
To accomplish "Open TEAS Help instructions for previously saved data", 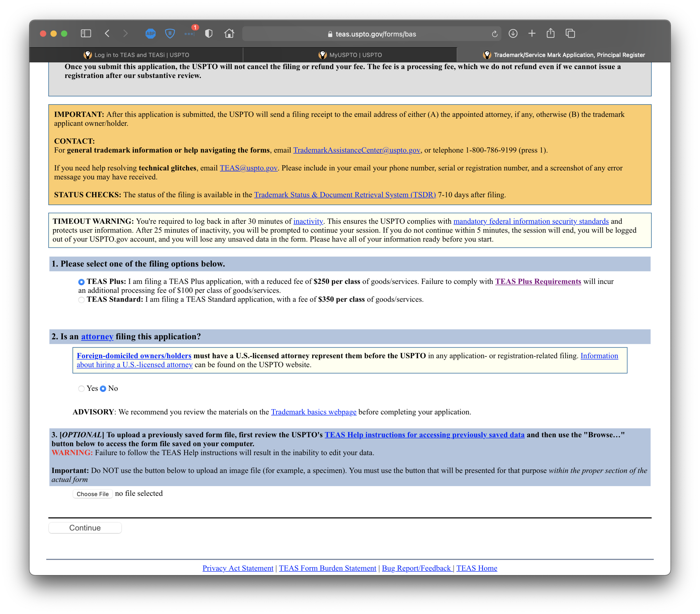I will click(424, 435).
